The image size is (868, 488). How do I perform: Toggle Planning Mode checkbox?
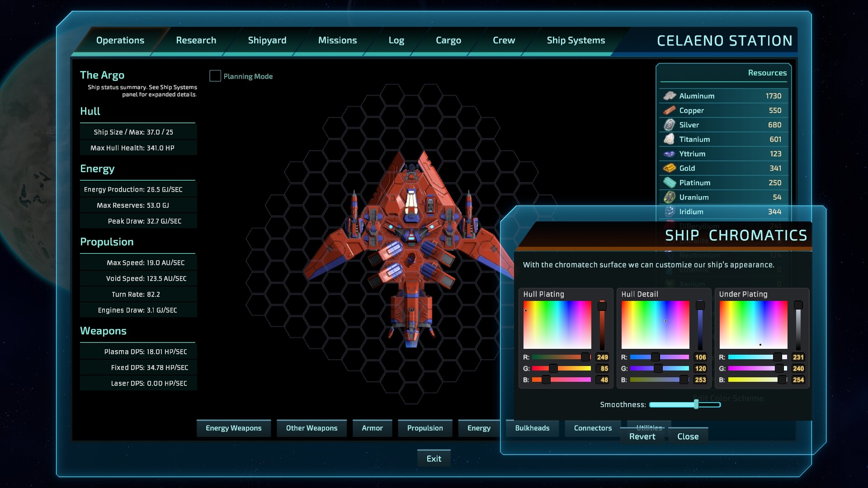click(x=215, y=75)
